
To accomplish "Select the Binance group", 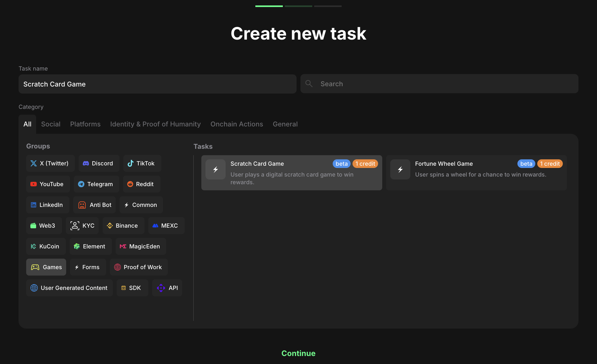I will 123,226.
